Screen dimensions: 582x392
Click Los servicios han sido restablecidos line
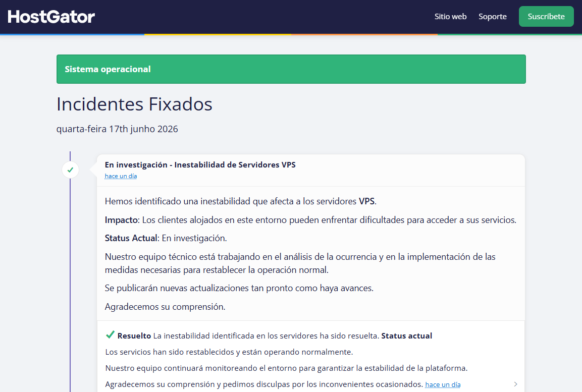point(229,352)
